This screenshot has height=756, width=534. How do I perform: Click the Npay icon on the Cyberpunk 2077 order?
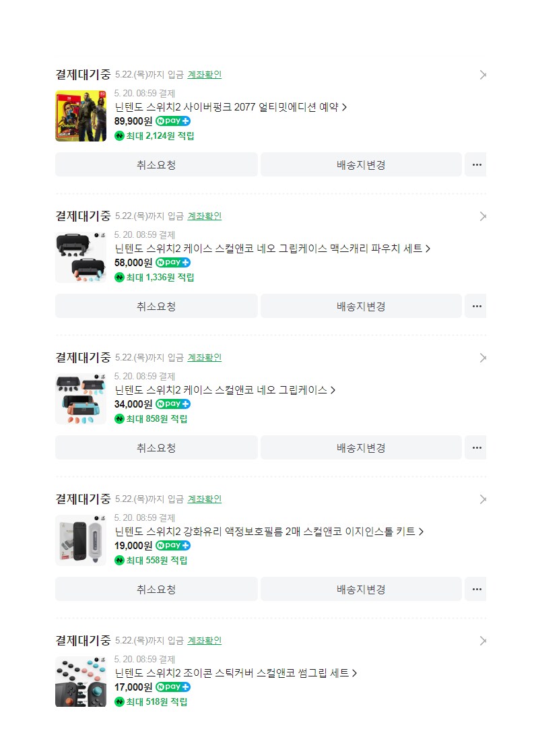tap(172, 120)
